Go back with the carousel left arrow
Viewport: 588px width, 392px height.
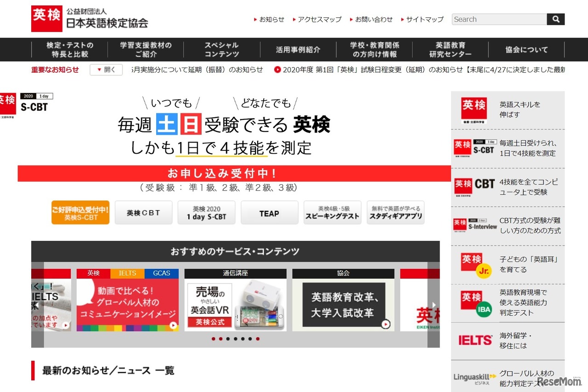pos(38,305)
